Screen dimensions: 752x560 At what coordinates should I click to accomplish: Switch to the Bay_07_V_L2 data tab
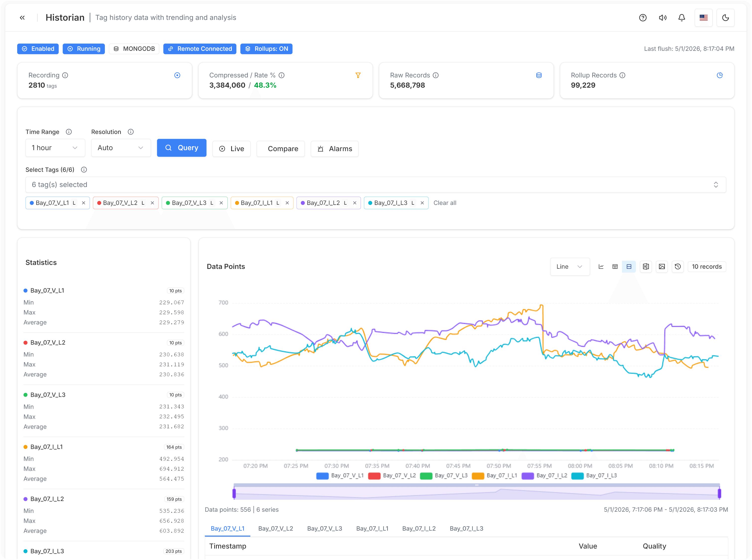(x=276, y=529)
